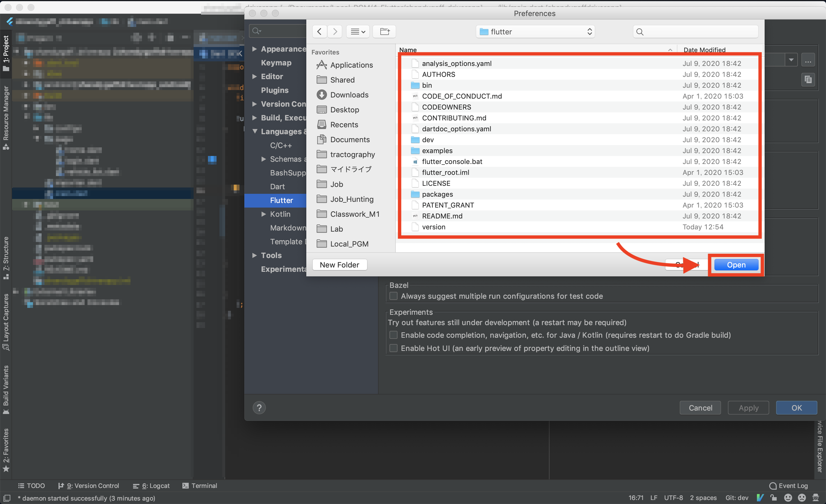
Task: Click the New Folder button
Action: [x=339, y=264]
